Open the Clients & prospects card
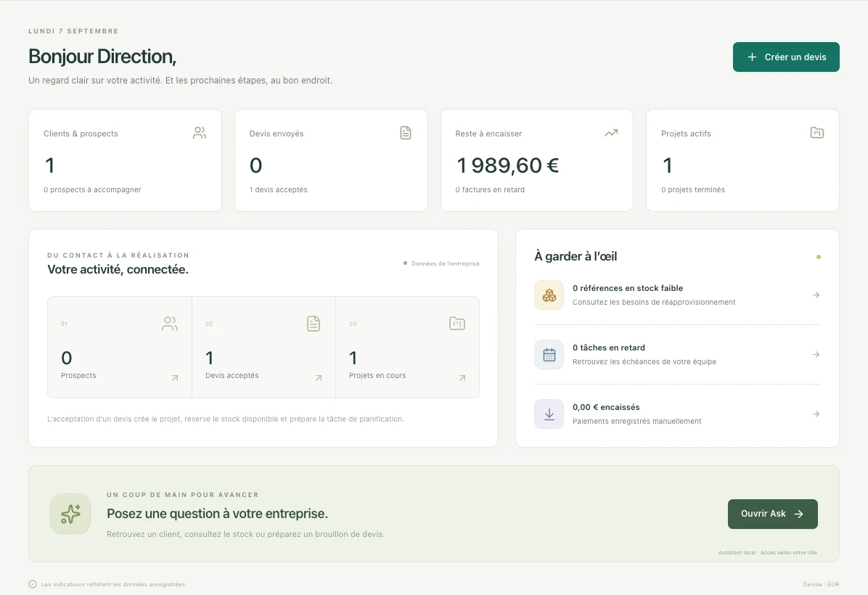868x595 pixels. pos(125,160)
